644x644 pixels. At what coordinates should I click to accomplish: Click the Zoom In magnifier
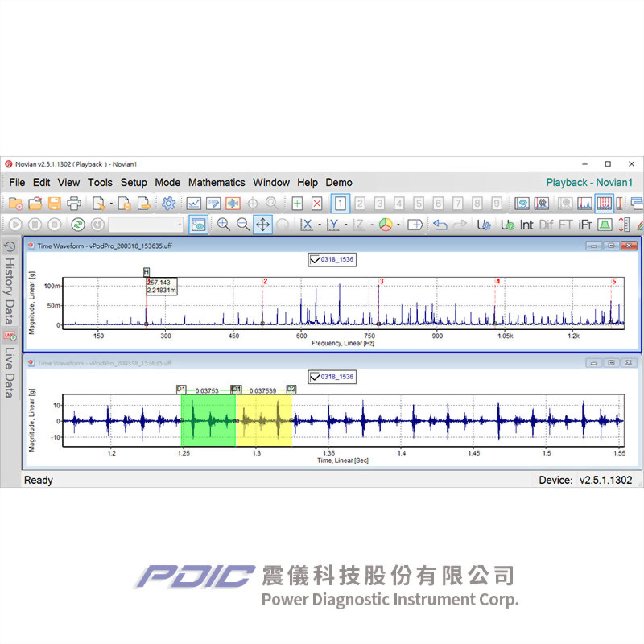(223, 225)
